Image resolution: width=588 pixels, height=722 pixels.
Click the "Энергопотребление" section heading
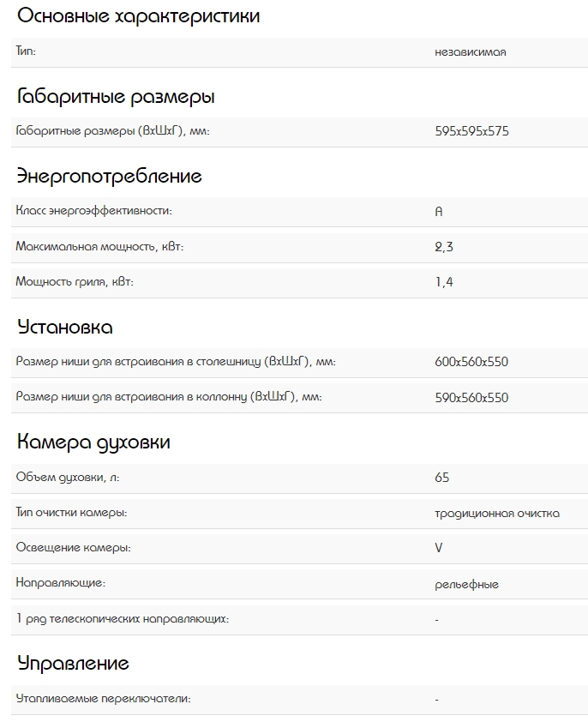tap(109, 177)
